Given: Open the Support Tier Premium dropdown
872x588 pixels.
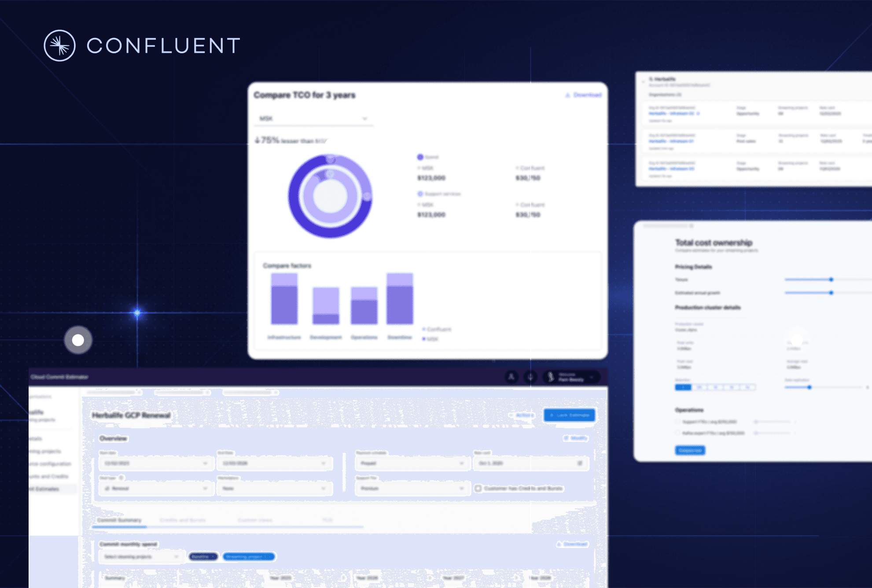Looking at the screenshot, I should 412,489.
